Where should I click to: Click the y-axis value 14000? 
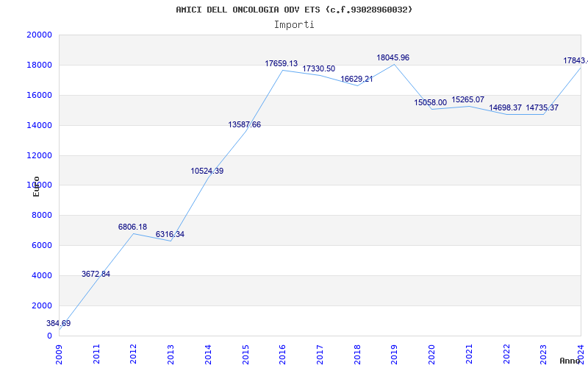[x=40, y=125]
